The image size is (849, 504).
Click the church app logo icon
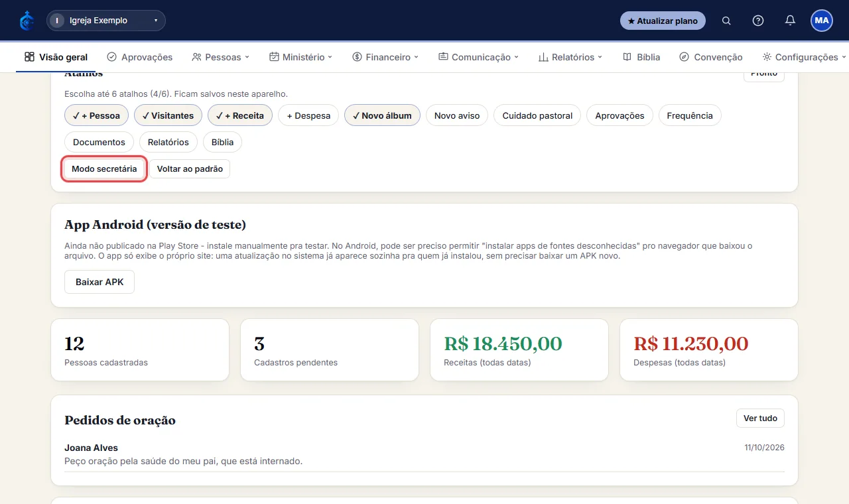27,21
